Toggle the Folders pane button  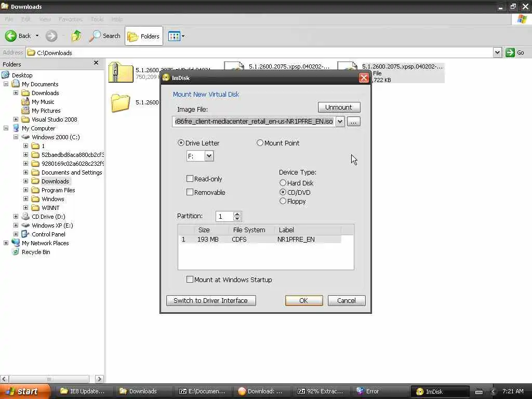pos(143,36)
